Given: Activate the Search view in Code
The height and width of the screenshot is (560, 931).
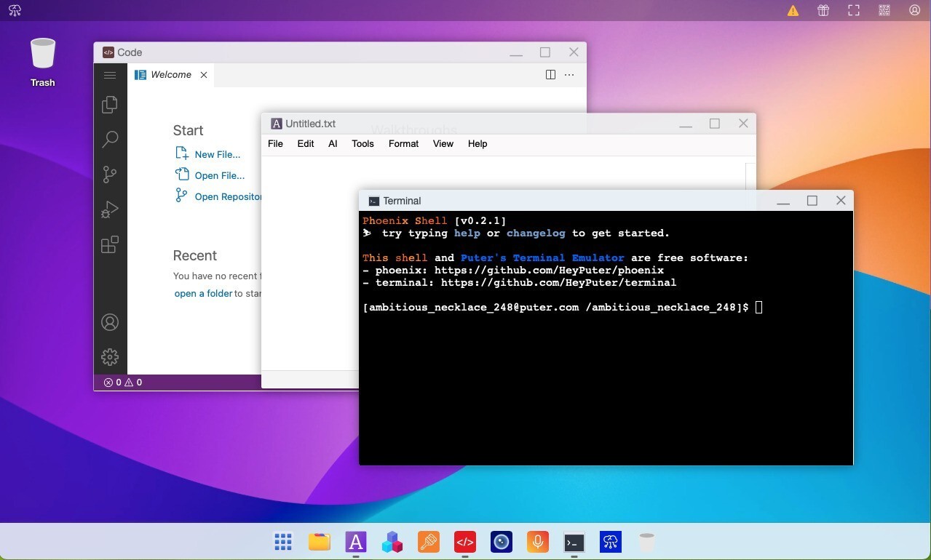Looking at the screenshot, I should 110,140.
